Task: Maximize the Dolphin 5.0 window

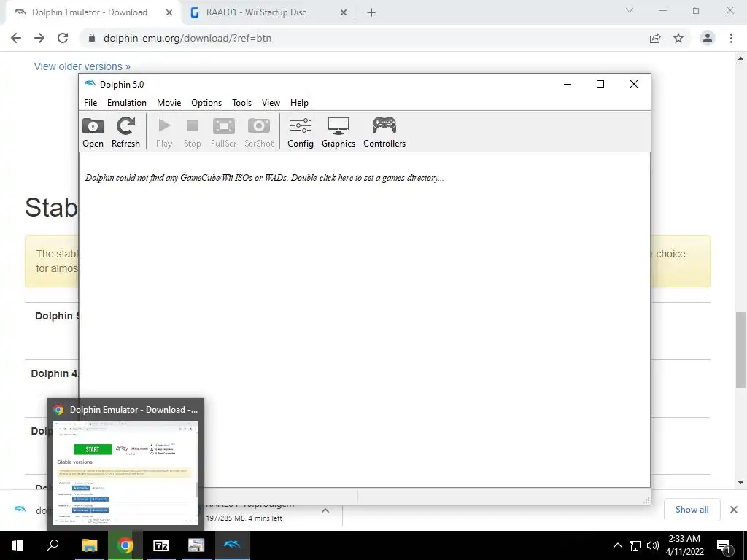Action: 600,84
